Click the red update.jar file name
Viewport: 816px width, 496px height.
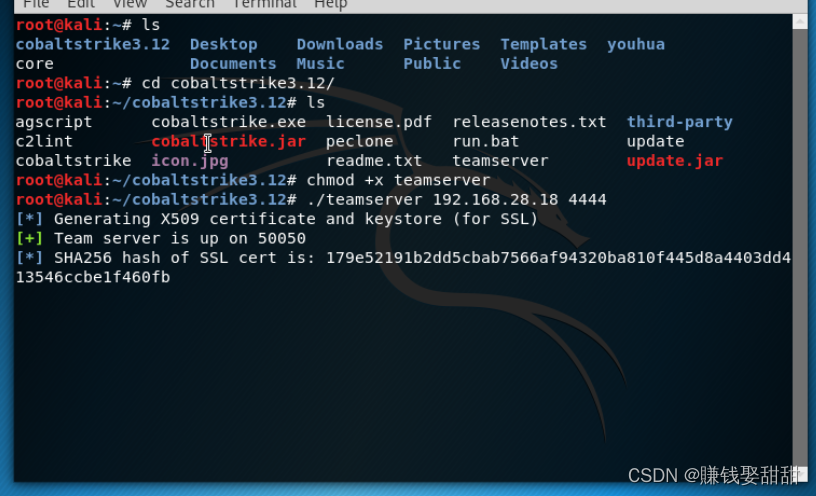[674, 160]
